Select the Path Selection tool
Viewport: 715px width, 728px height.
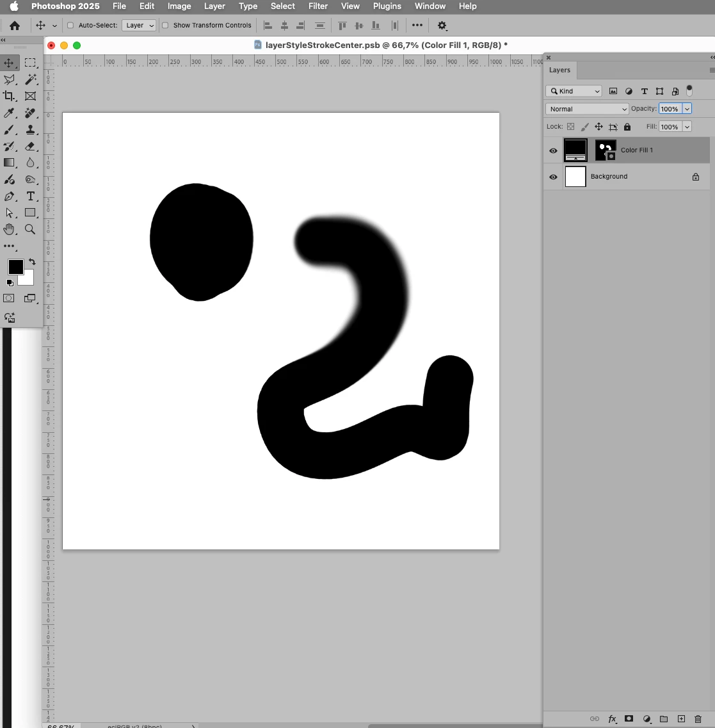pos(9,213)
